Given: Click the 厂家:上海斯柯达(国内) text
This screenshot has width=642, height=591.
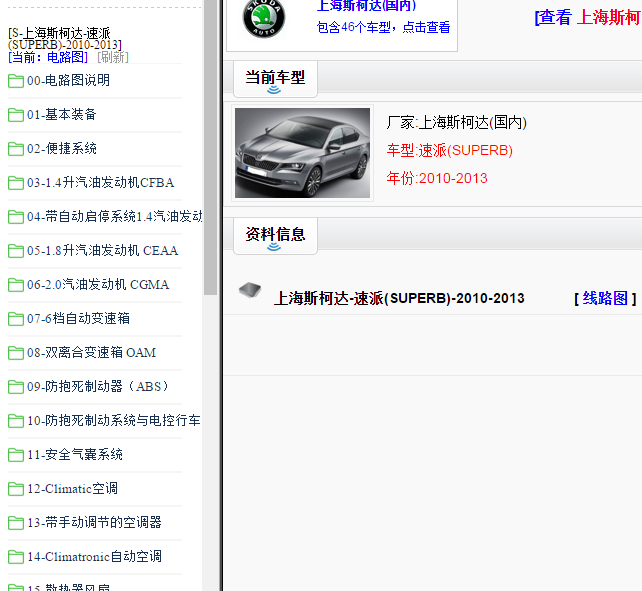Looking at the screenshot, I should pos(457,122).
